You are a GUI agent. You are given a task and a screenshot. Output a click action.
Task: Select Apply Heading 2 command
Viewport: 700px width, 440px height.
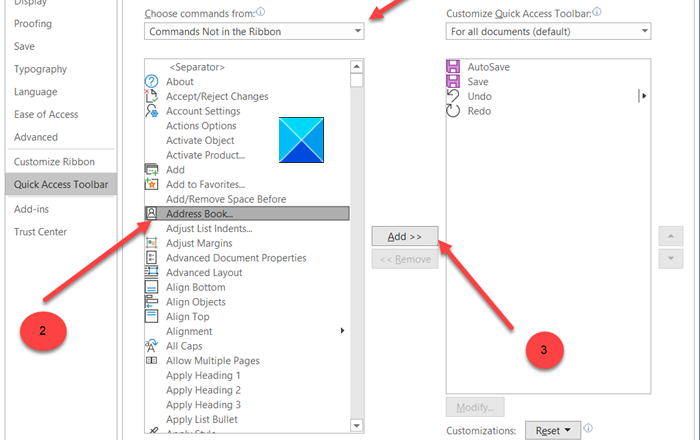pyautogui.click(x=203, y=390)
